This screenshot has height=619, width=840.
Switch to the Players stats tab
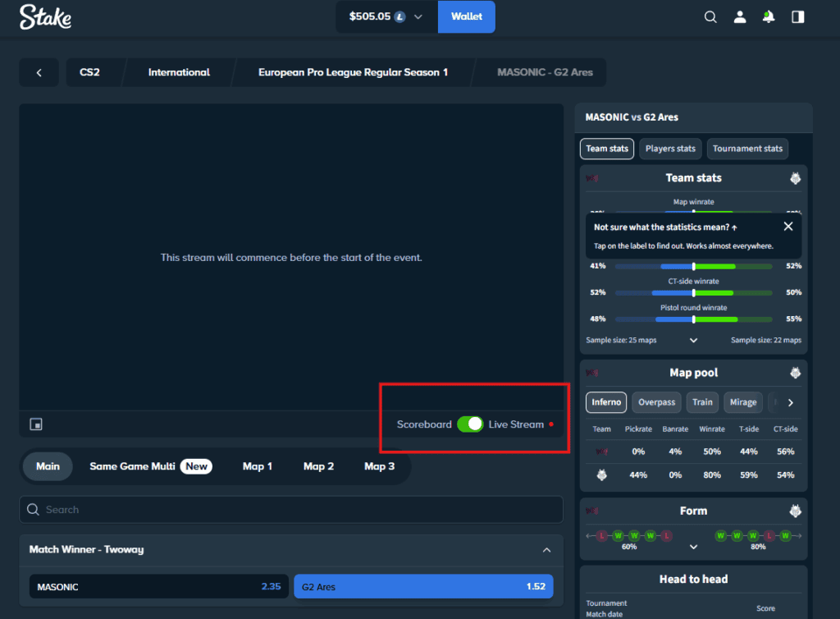pyautogui.click(x=669, y=149)
